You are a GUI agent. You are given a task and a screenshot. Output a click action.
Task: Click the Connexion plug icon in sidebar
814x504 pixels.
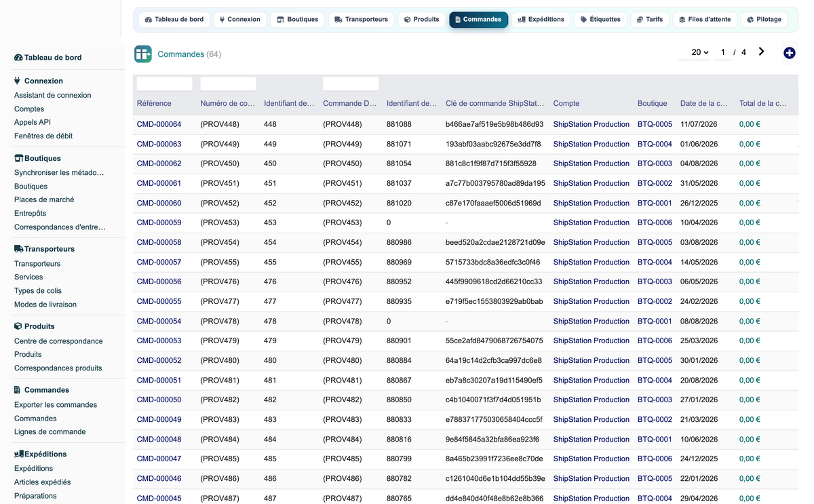[x=18, y=81]
